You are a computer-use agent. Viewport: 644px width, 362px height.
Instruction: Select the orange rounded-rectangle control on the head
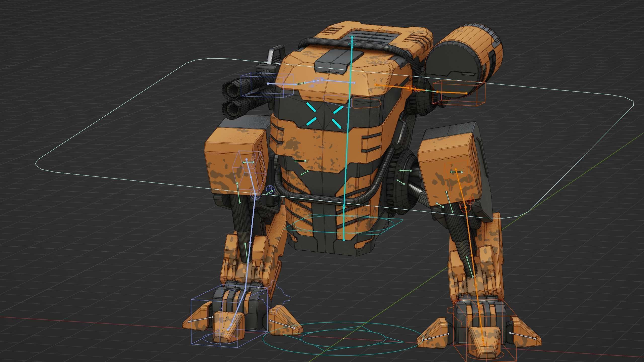coord(366,103)
